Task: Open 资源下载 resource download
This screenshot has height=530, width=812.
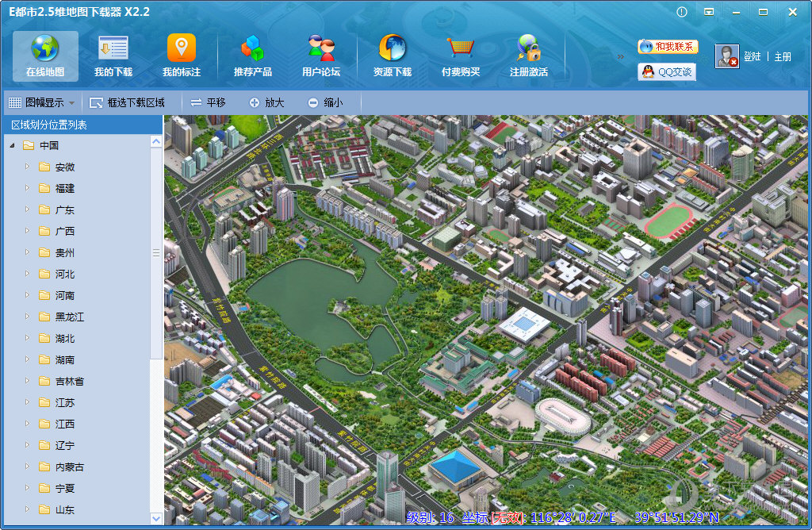Action: point(393,56)
